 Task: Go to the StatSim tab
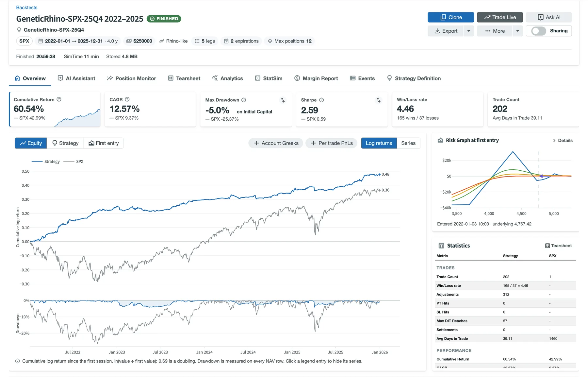tap(269, 78)
